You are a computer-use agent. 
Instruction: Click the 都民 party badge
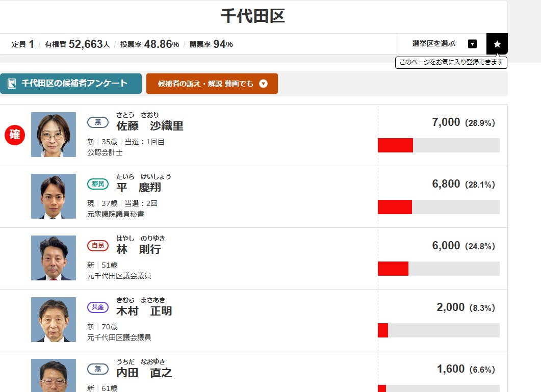pyautogui.click(x=97, y=184)
